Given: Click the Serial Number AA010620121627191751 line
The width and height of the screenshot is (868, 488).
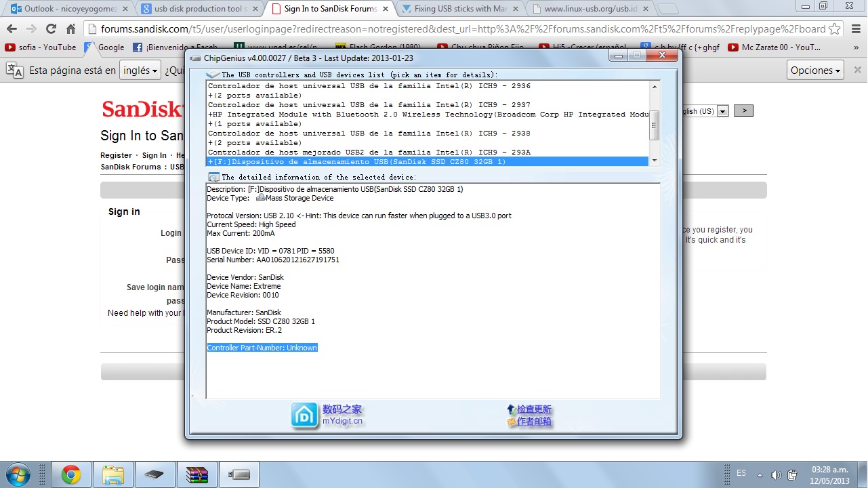Looking at the screenshot, I should coord(273,260).
